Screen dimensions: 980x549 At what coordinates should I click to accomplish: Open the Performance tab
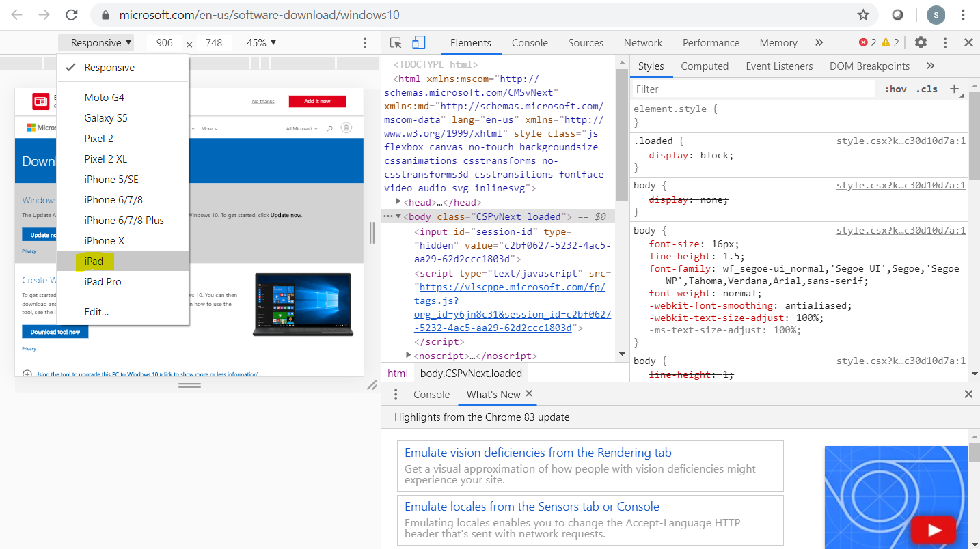tap(711, 42)
